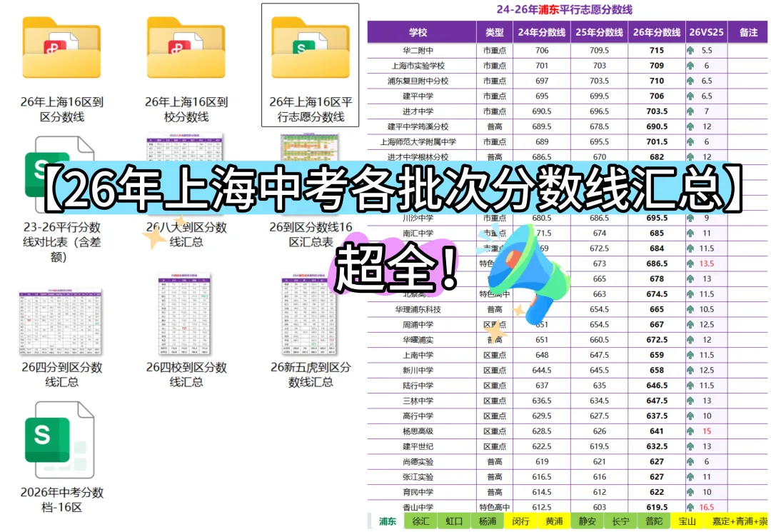771x532 pixels.
Task: Select the 新川中学 school cell
Action: (x=421, y=370)
